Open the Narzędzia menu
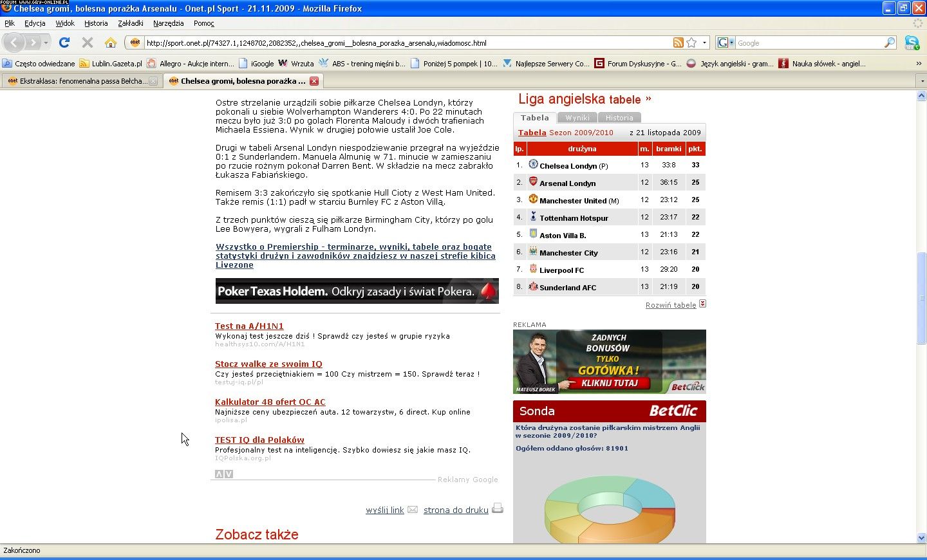The image size is (927, 560). (x=169, y=23)
